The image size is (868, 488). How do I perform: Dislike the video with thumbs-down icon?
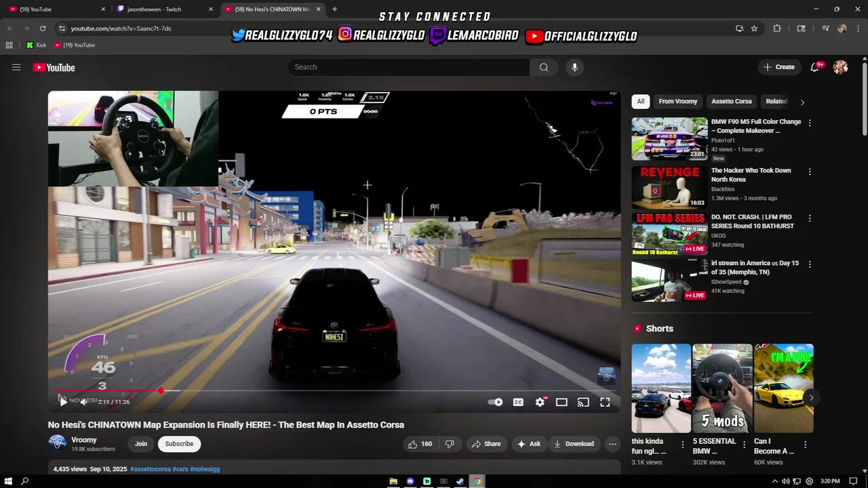click(x=450, y=444)
